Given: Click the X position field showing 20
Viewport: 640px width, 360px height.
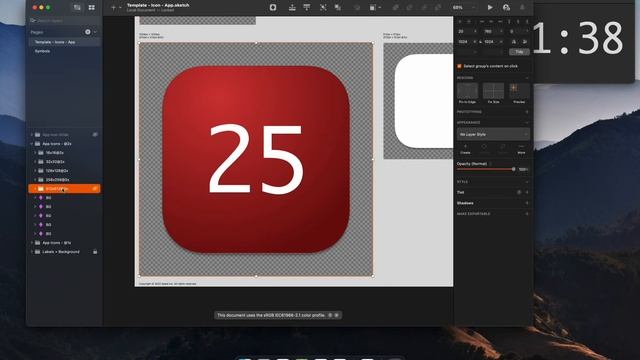Looking at the screenshot, I should pos(467,31).
